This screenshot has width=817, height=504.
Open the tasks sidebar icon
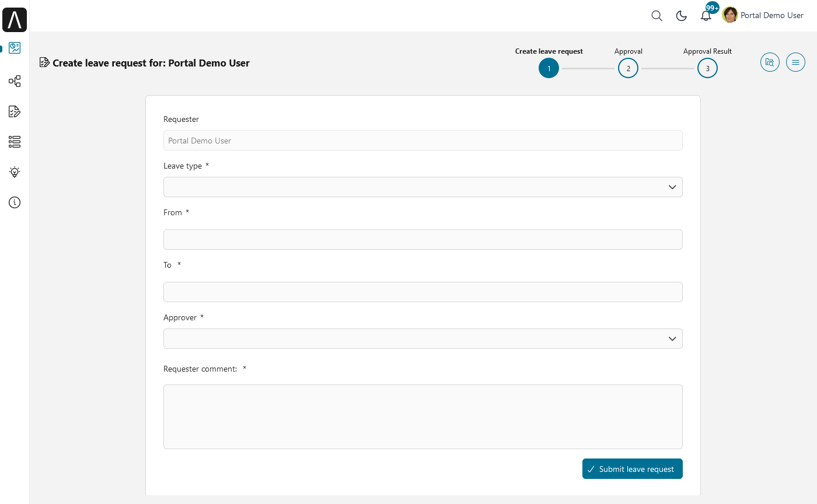[x=15, y=111]
